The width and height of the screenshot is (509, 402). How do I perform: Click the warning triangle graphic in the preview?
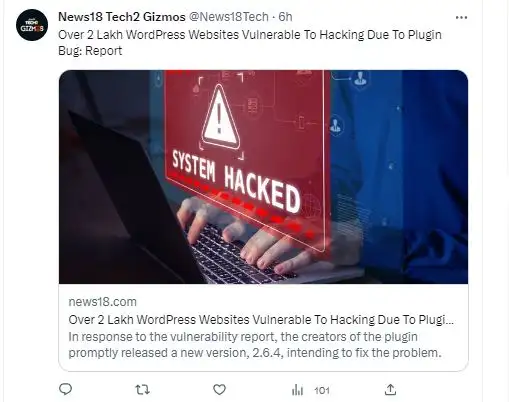(220, 116)
